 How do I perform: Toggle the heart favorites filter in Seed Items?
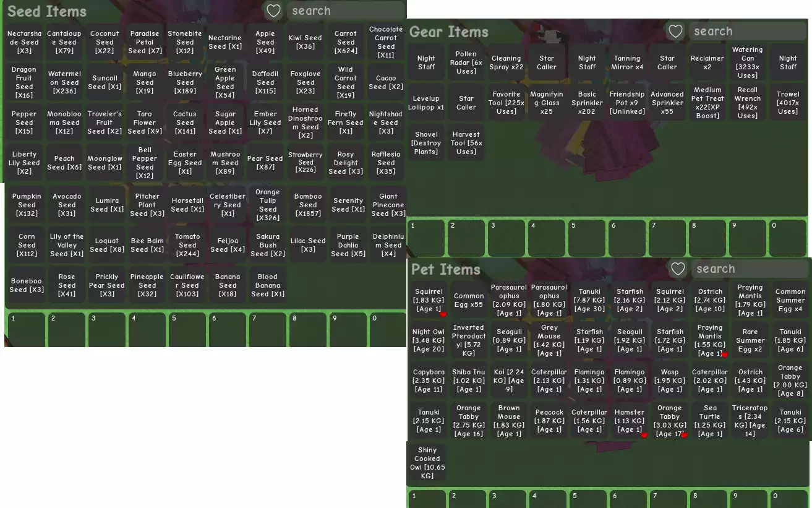point(273,11)
